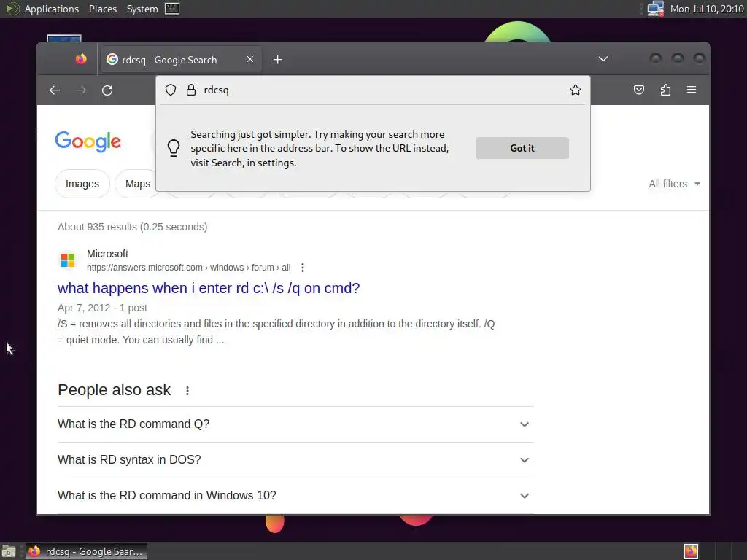Screen dimensions: 747x560
Task: Open 'what happens when i enter rd' result
Action: 209,288
